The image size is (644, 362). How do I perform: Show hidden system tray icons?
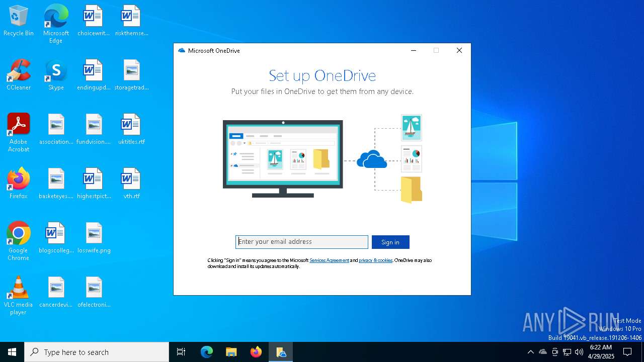point(530,352)
